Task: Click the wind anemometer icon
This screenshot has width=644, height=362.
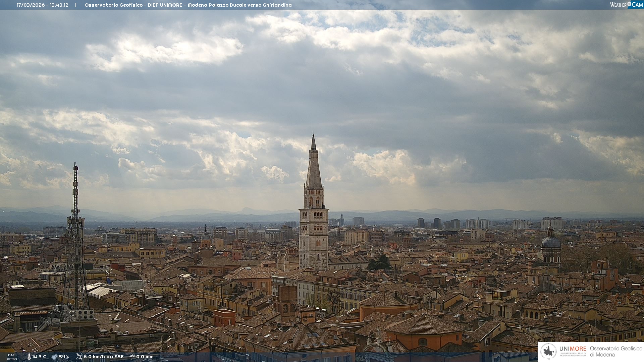Action: [79, 357]
